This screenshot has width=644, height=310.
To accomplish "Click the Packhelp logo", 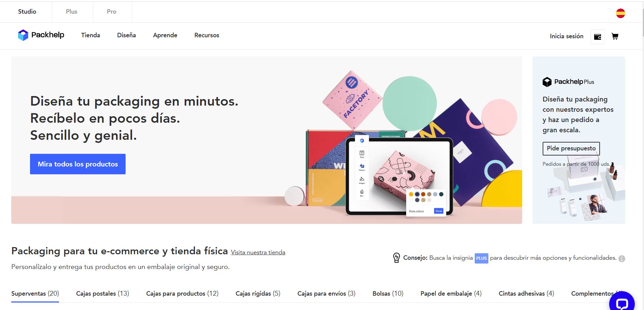I will coord(41,35).
